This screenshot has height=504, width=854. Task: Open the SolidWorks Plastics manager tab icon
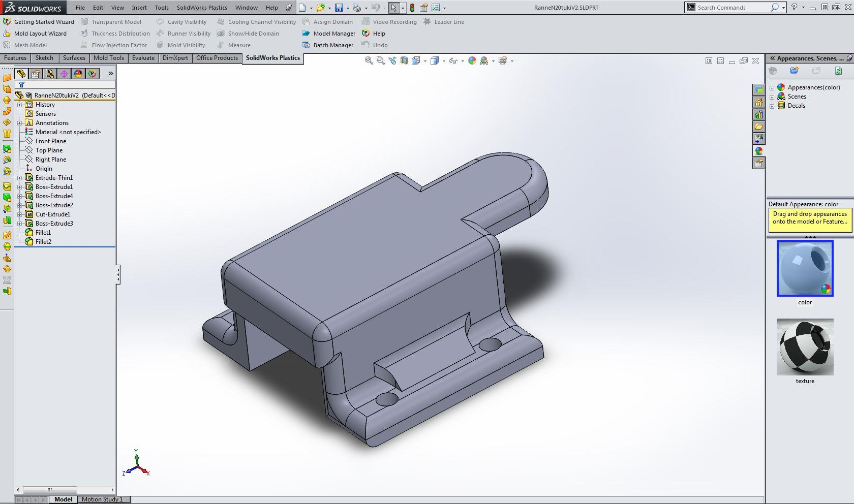92,74
